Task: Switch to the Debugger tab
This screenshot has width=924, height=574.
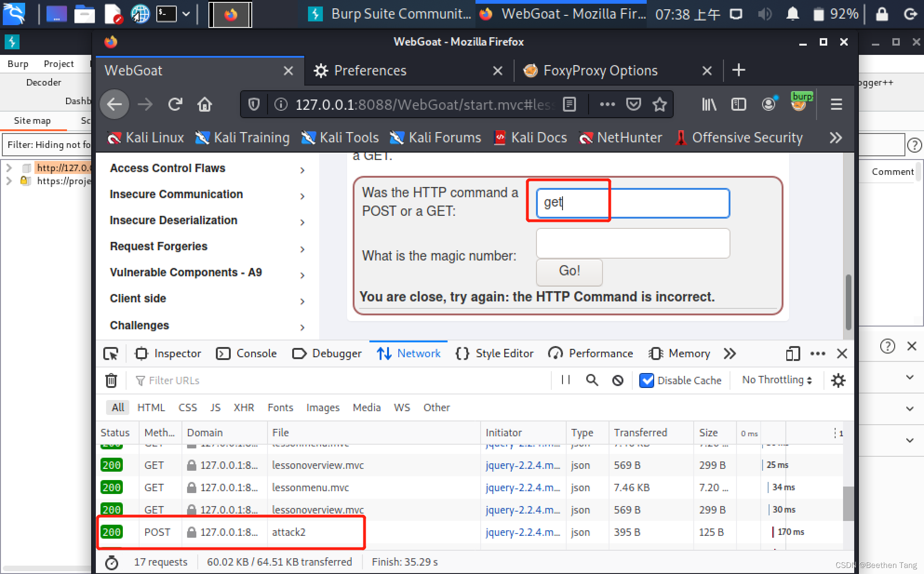Action: click(x=327, y=354)
